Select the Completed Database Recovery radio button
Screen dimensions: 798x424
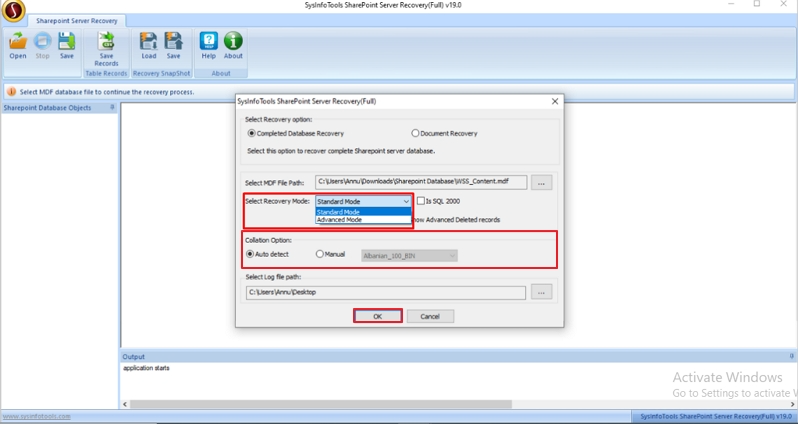click(252, 133)
